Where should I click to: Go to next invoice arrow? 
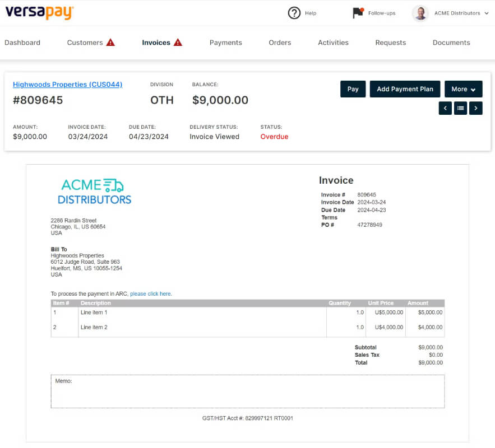476,108
